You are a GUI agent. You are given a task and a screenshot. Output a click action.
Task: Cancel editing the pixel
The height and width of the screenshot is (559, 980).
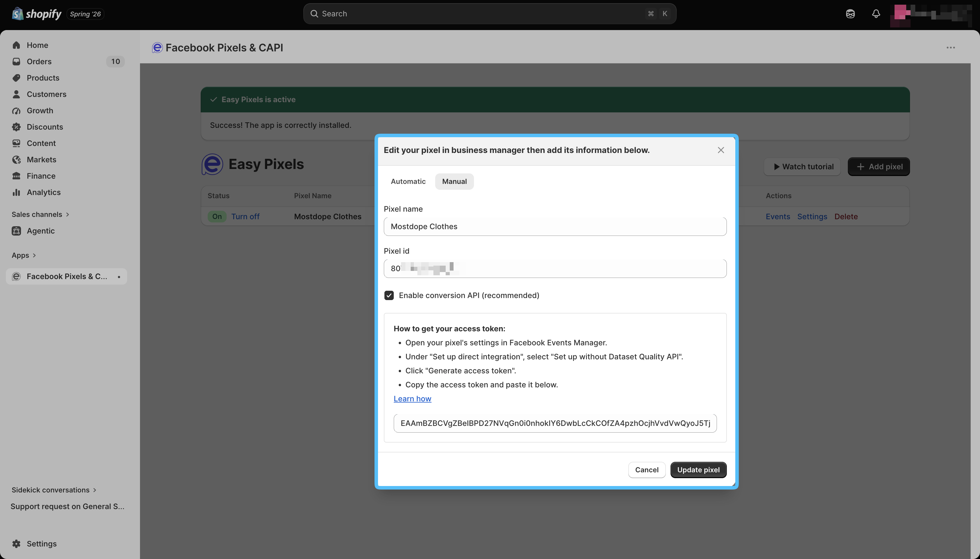click(x=647, y=470)
